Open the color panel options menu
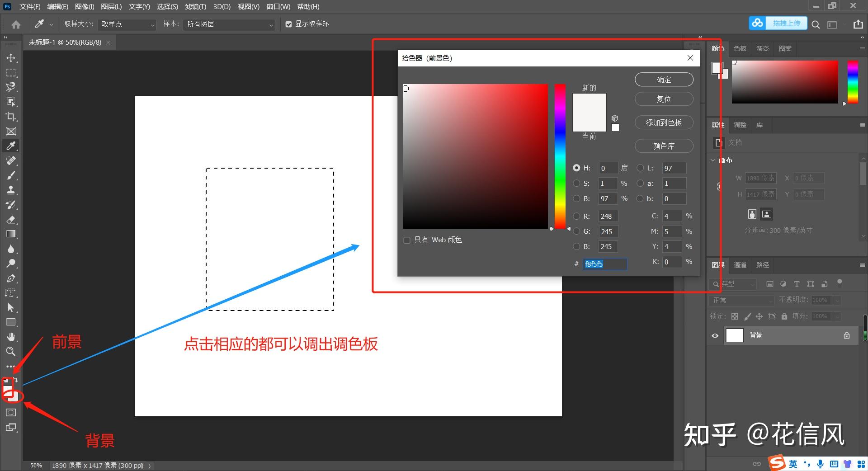The width and height of the screenshot is (868, 471). 862,48
